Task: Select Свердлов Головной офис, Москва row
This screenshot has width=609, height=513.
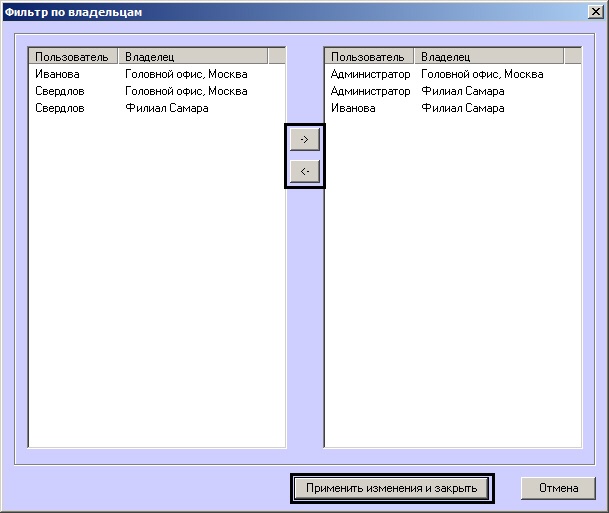Action: click(x=157, y=91)
